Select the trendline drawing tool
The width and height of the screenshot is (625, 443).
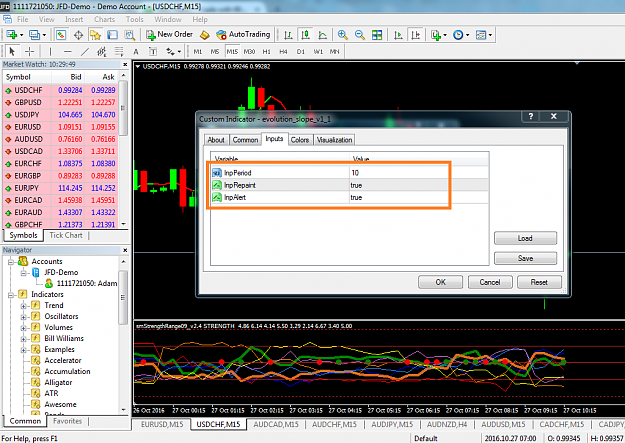(x=85, y=51)
